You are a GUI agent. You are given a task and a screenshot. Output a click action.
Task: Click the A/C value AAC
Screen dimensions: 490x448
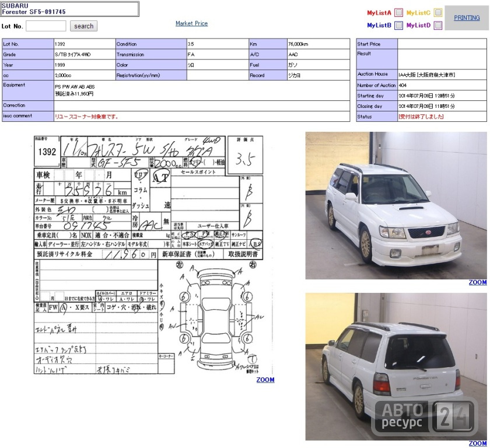(x=293, y=55)
